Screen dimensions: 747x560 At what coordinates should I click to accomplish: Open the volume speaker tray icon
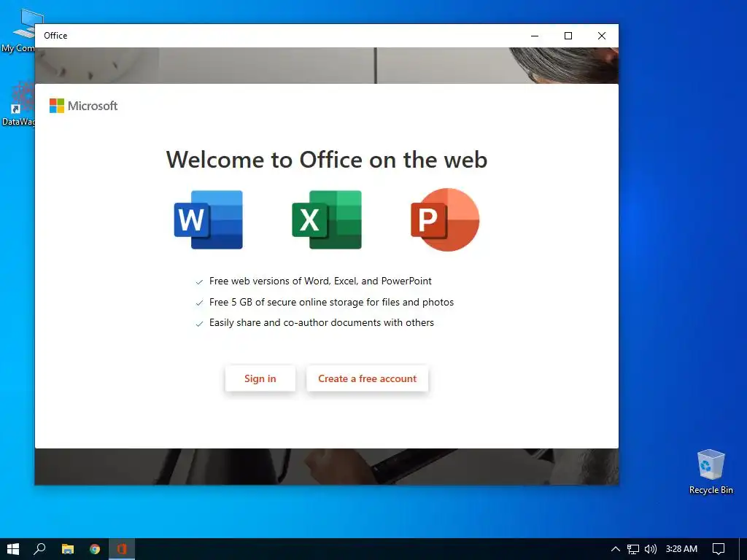click(x=650, y=549)
